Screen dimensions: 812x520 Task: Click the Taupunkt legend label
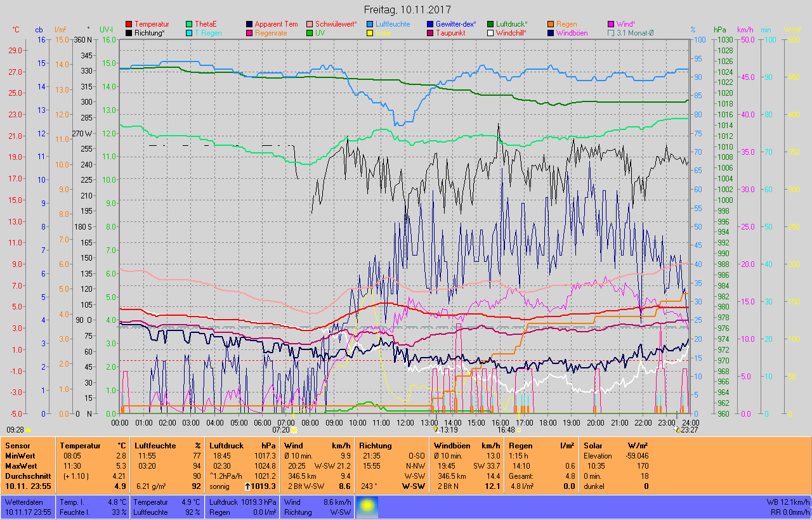(x=450, y=33)
